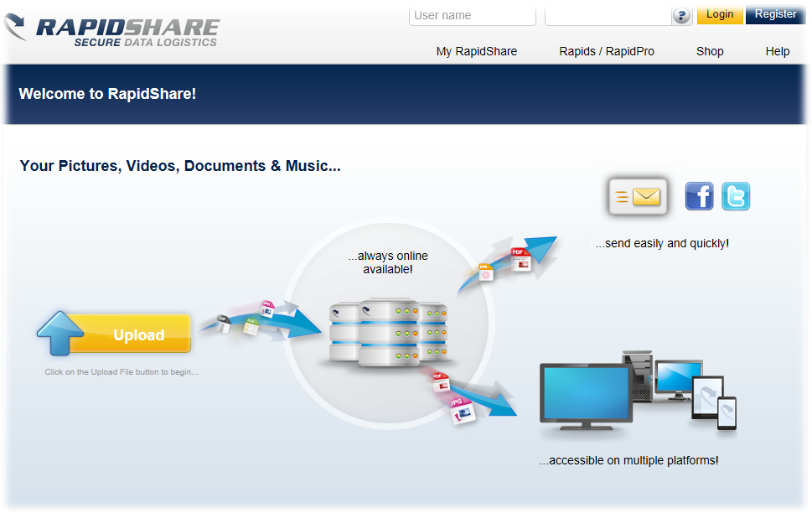812x513 pixels.
Task: Click the 'Welcome to RapidShare!' heading
Action: [107, 94]
